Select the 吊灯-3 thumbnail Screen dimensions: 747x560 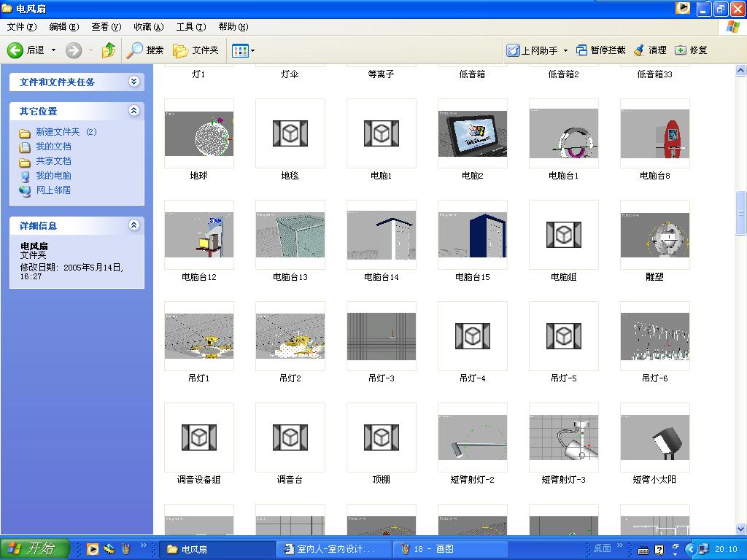[381, 336]
